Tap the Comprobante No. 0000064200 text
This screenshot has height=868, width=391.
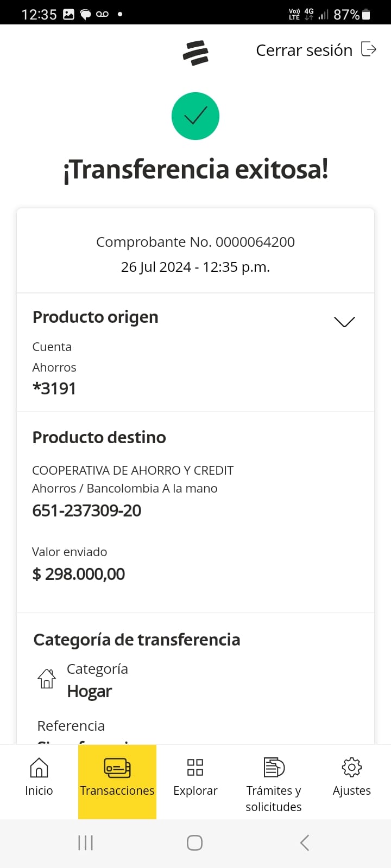[x=195, y=242]
